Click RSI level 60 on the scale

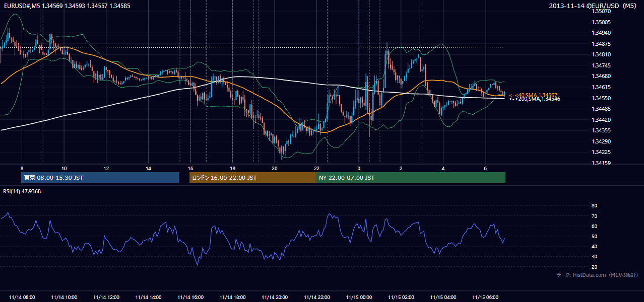click(594, 226)
